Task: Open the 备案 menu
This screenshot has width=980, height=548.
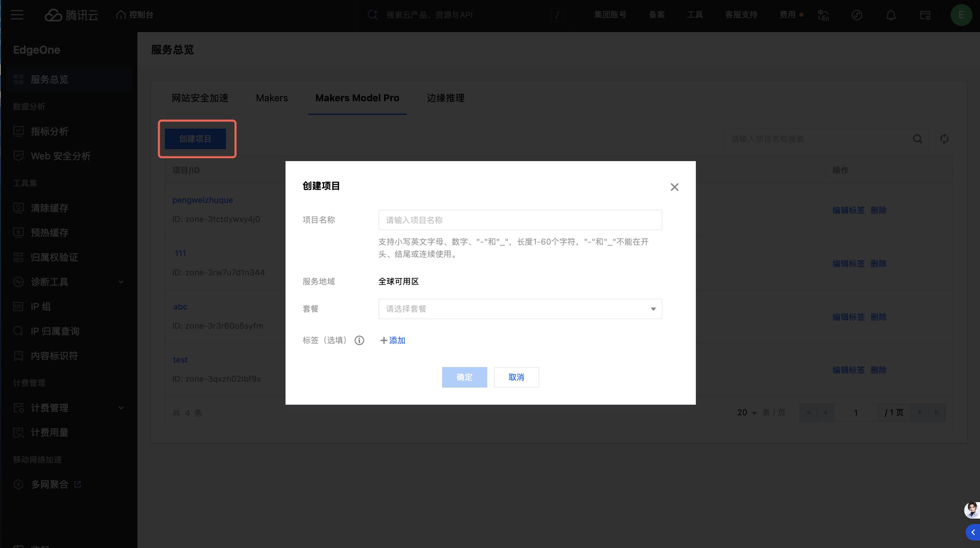Action: [x=657, y=15]
